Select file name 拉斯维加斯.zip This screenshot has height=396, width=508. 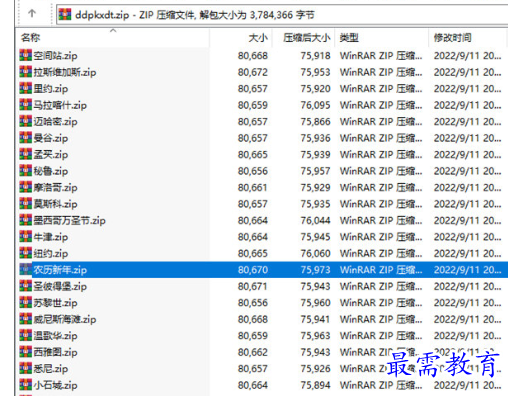pos(65,72)
